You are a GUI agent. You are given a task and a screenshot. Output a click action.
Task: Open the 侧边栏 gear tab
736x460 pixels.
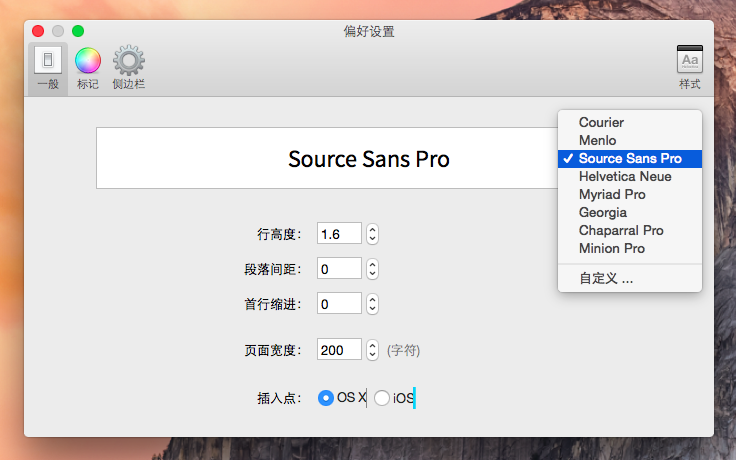(x=129, y=69)
